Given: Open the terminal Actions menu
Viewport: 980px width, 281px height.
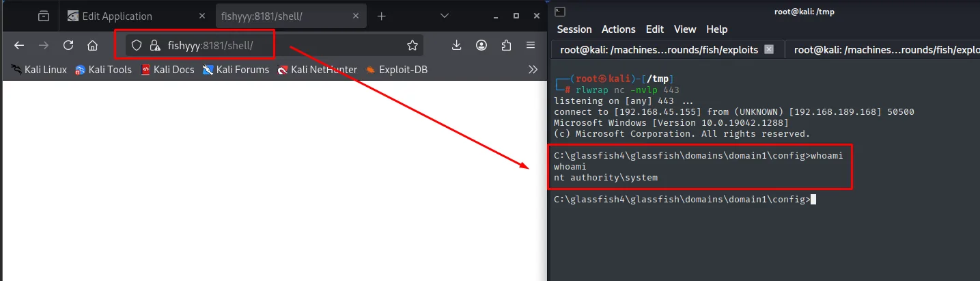Looking at the screenshot, I should [619, 29].
